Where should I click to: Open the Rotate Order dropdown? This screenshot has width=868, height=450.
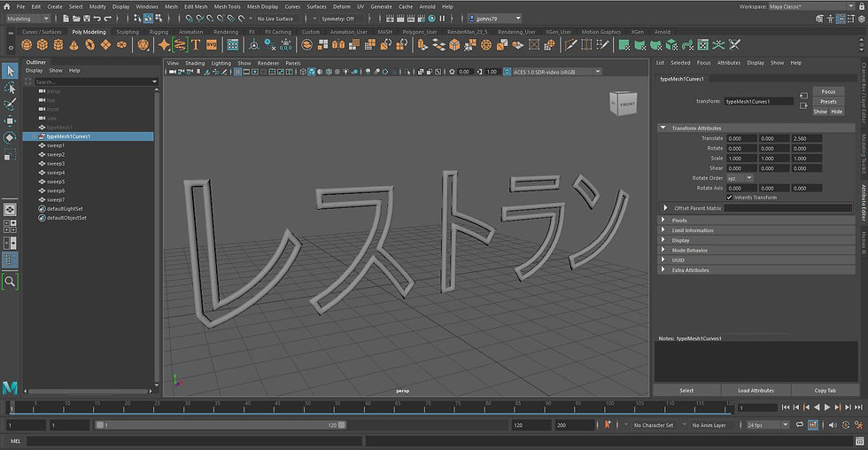pos(740,178)
